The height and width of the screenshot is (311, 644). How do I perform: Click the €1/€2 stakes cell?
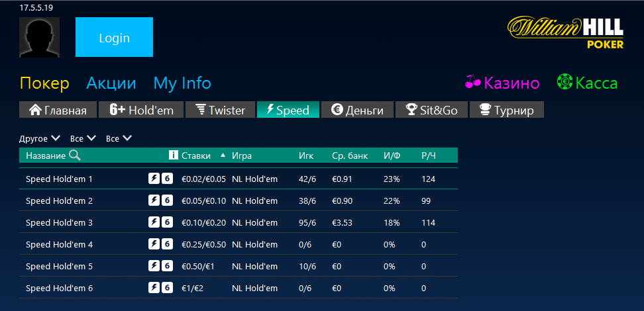click(x=193, y=288)
